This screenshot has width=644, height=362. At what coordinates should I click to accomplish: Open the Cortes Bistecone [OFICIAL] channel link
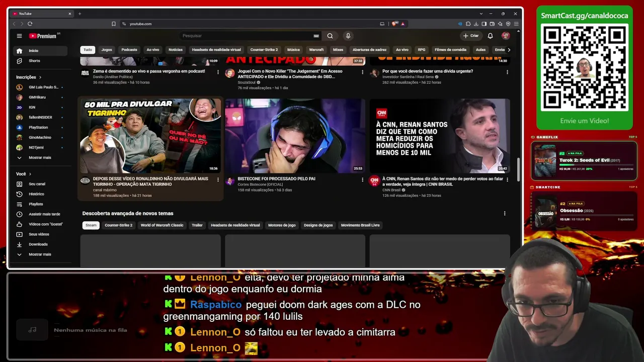260,185
